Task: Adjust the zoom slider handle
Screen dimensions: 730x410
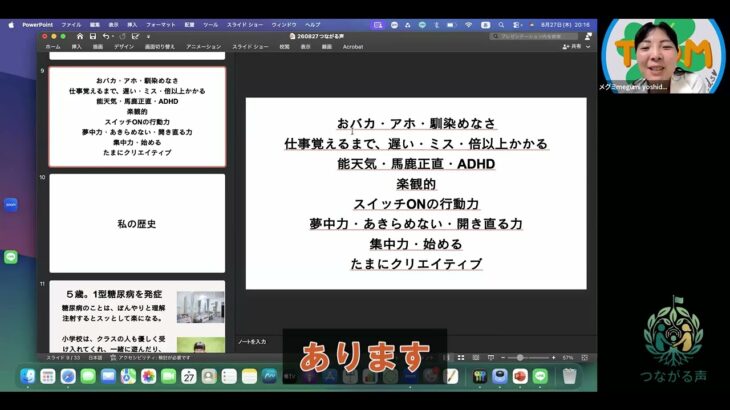Action: pos(520,357)
